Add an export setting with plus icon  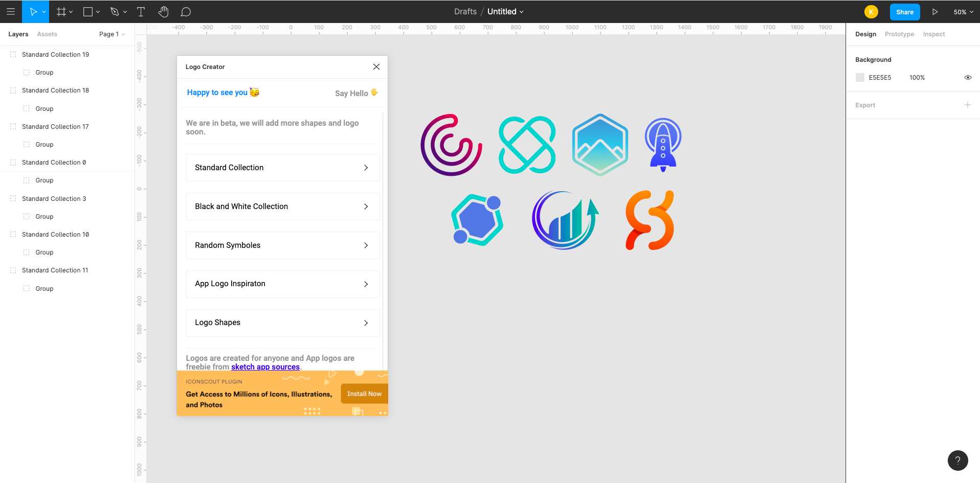click(x=967, y=105)
